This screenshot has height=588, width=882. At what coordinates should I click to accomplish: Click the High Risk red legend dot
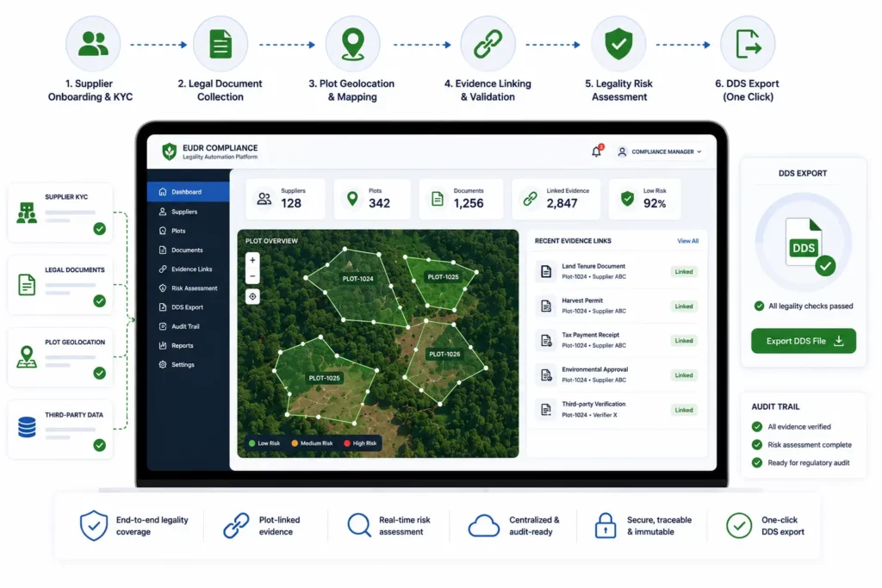pos(347,443)
